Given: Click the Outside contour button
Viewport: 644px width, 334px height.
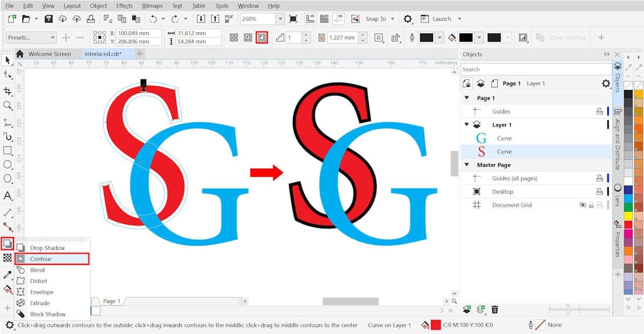Looking at the screenshot, I should tap(262, 38).
